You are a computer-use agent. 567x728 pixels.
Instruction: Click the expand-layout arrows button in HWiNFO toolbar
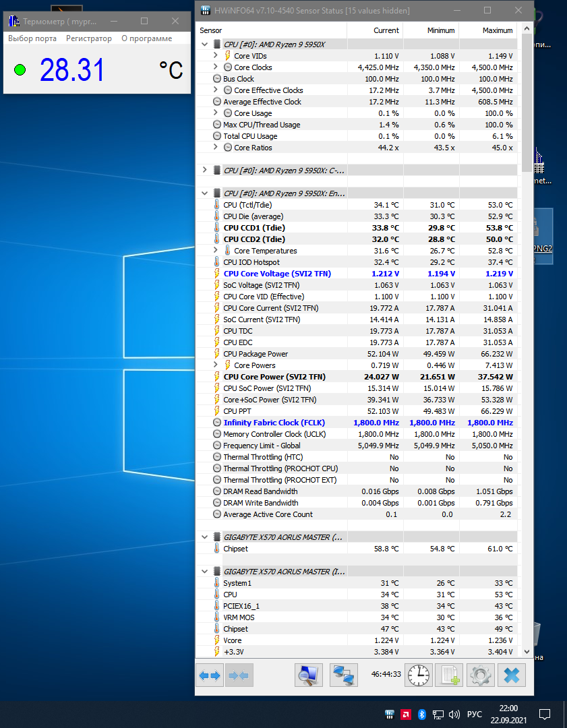[210, 675]
